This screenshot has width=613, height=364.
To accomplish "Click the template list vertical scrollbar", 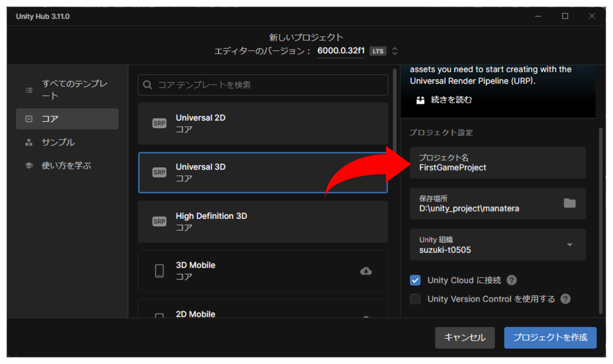I will coord(395,110).
